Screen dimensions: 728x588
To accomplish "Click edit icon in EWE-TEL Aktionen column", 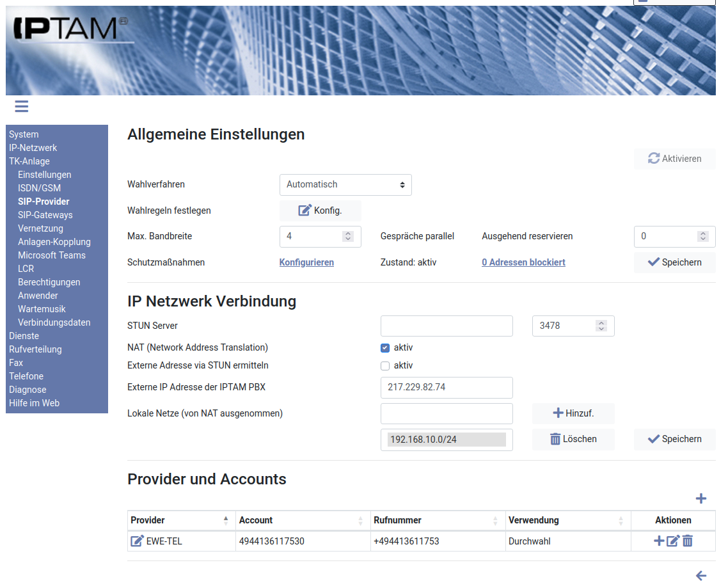I will tap(673, 541).
